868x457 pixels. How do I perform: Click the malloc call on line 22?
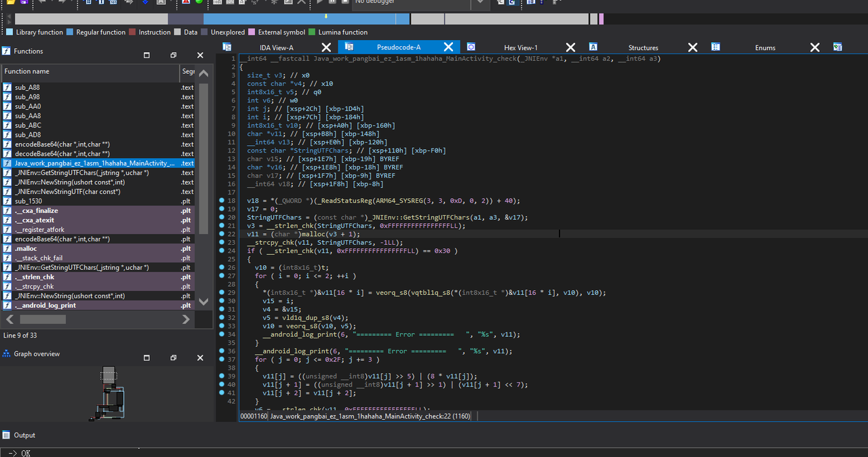pyautogui.click(x=313, y=234)
